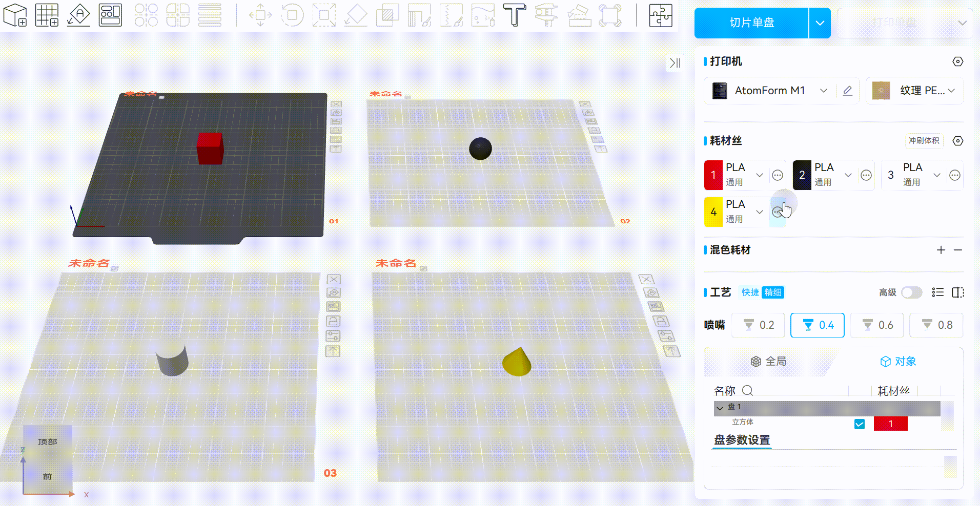The height and width of the screenshot is (506, 980).
Task: Click the add model cube icon
Action: pyautogui.click(x=15, y=15)
